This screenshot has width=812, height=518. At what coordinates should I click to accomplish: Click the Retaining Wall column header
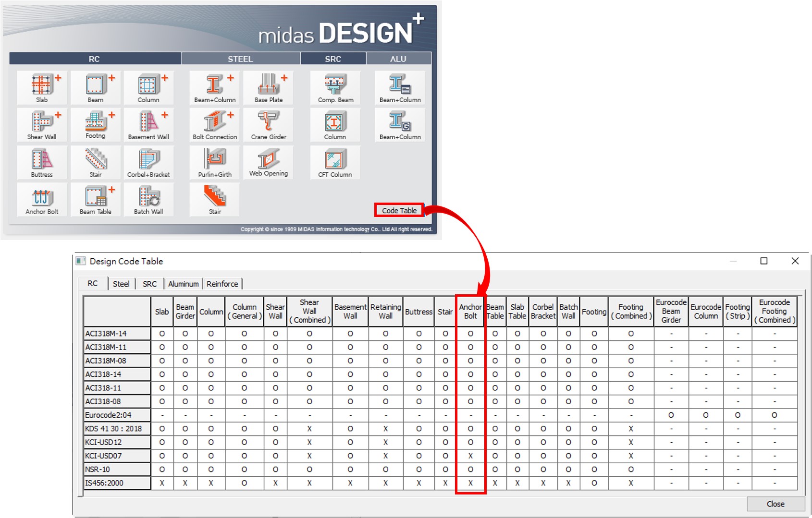[x=385, y=311]
